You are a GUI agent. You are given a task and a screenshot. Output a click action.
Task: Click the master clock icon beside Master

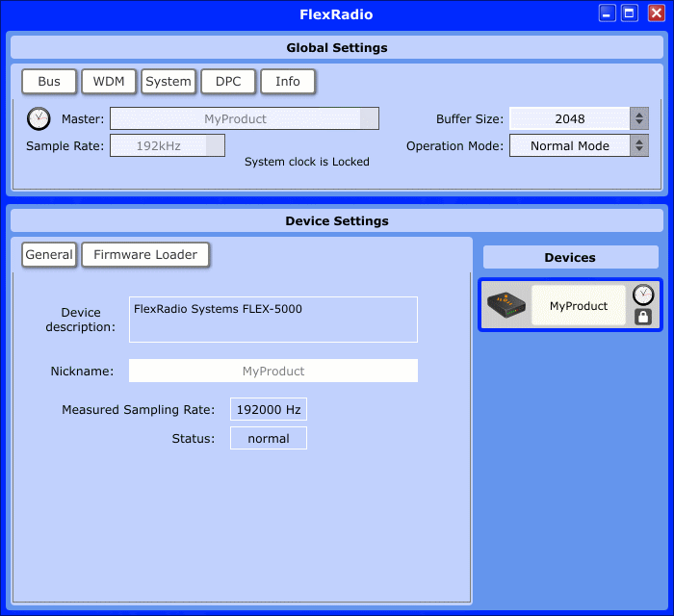pos(39,118)
